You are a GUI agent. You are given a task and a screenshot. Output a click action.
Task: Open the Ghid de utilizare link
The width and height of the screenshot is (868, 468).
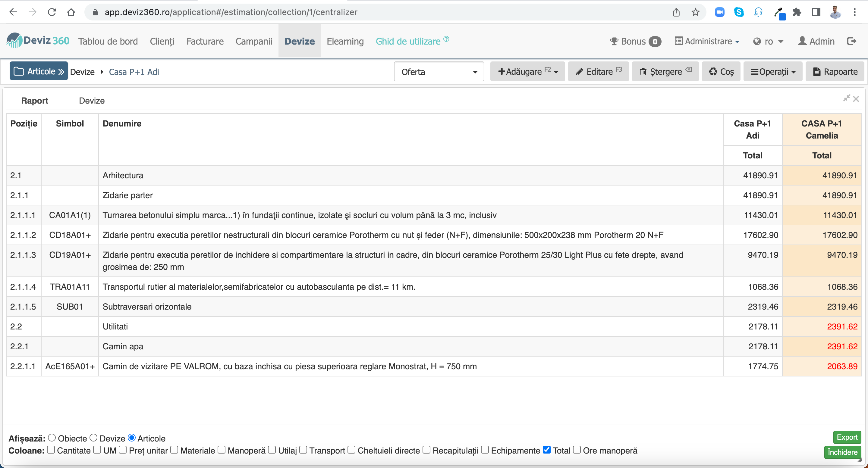click(x=408, y=41)
